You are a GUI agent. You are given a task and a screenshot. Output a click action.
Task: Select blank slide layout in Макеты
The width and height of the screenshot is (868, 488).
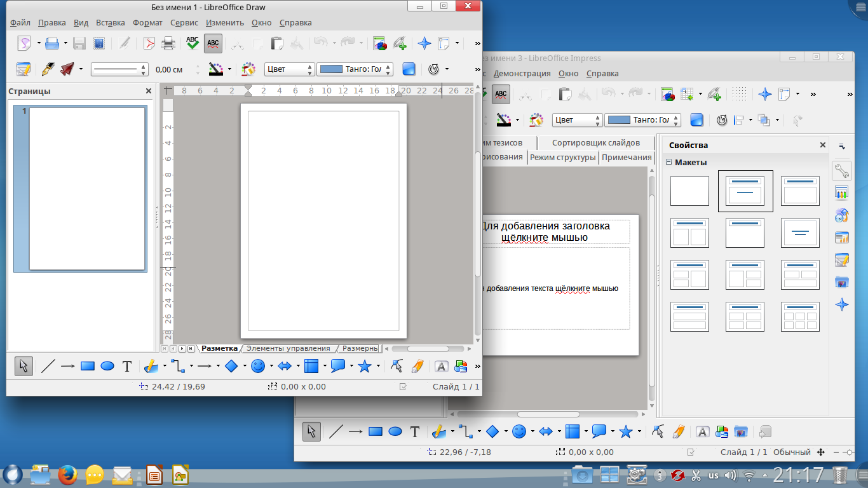tap(689, 191)
